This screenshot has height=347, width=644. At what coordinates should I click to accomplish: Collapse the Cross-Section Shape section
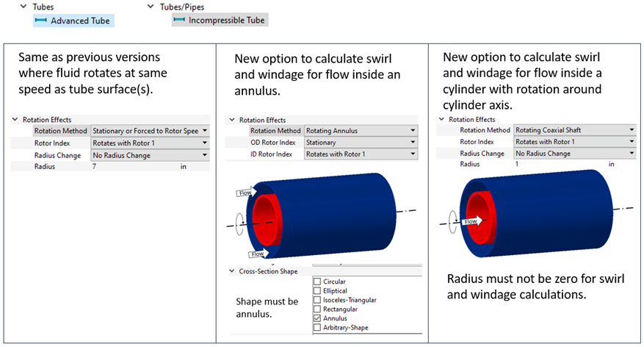[x=232, y=271]
